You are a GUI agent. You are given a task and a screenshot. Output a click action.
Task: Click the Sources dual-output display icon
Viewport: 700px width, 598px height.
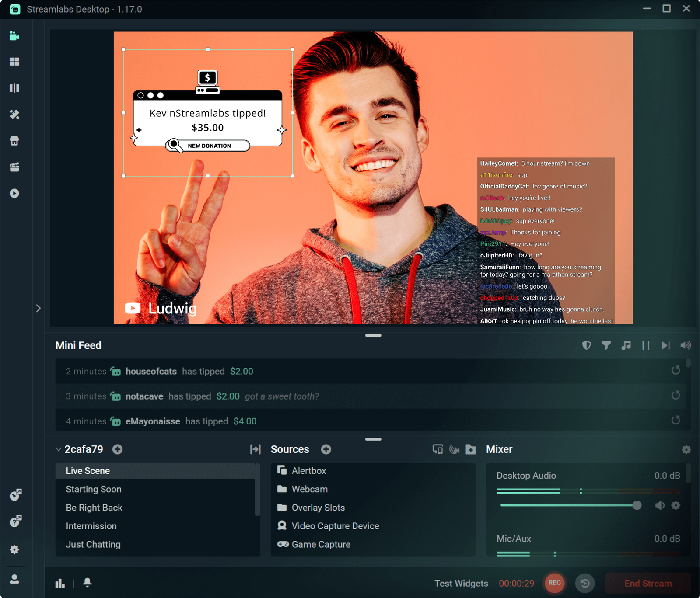click(x=437, y=449)
